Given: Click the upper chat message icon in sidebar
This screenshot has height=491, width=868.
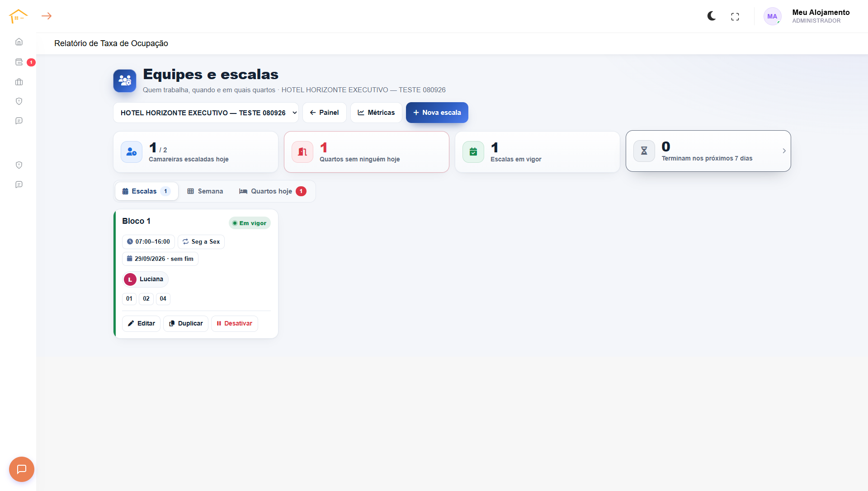Looking at the screenshot, I should (19, 121).
